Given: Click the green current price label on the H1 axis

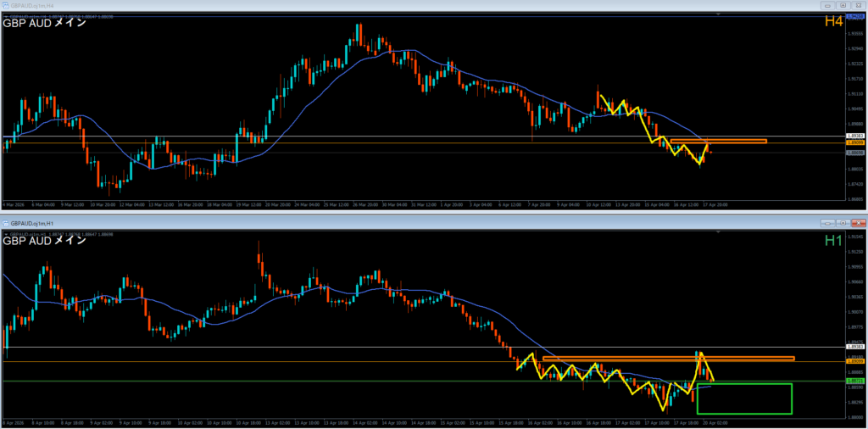Looking at the screenshot, I should 854,382.
